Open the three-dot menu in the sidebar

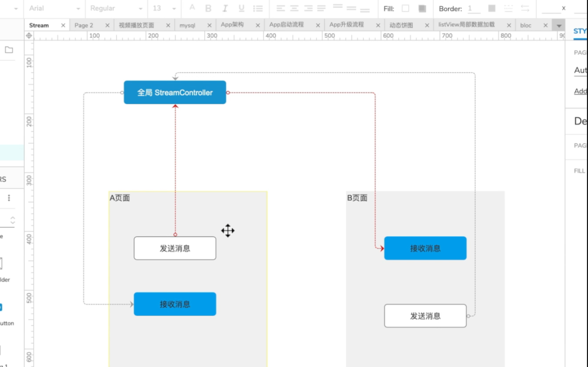[9, 197]
